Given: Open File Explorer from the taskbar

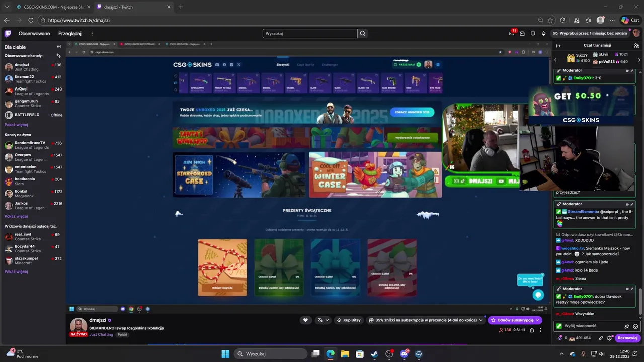Looking at the screenshot, I should 345,354.
